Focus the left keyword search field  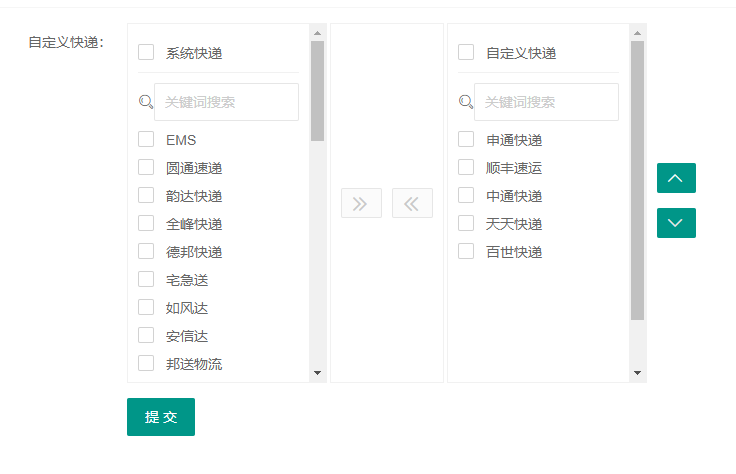coord(228,102)
